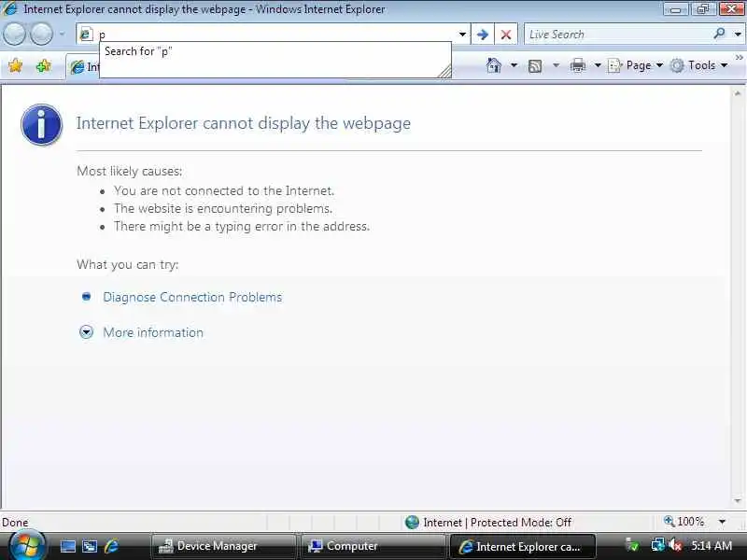Click the Done status bar text
This screenshot has width=747, height=560.
[15, 523]
